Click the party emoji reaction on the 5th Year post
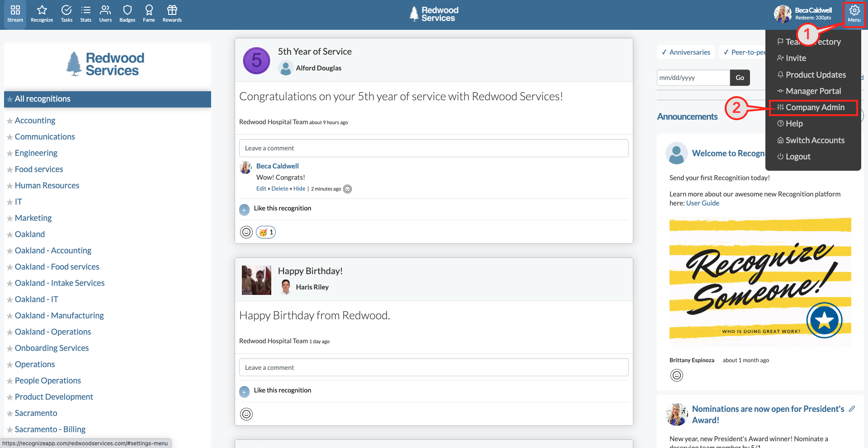868x448 pixels. coord(266,232)
